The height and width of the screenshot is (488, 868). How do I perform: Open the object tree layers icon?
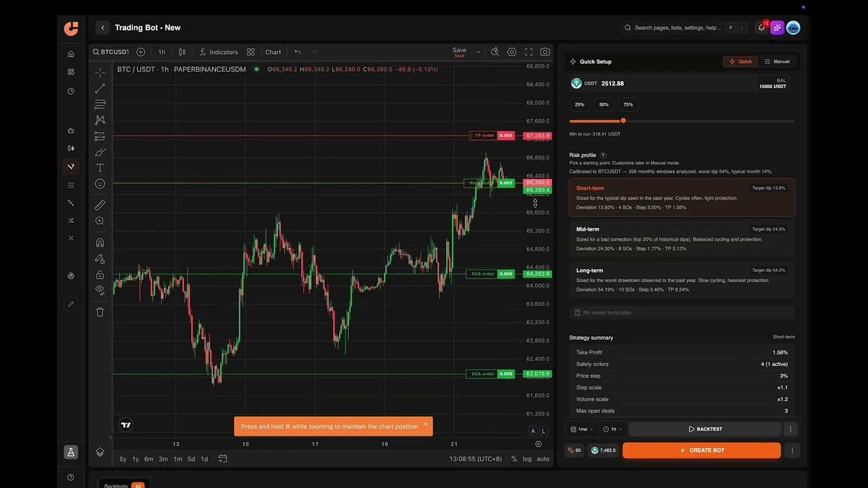pyautogui.click(x=100, y=452)
